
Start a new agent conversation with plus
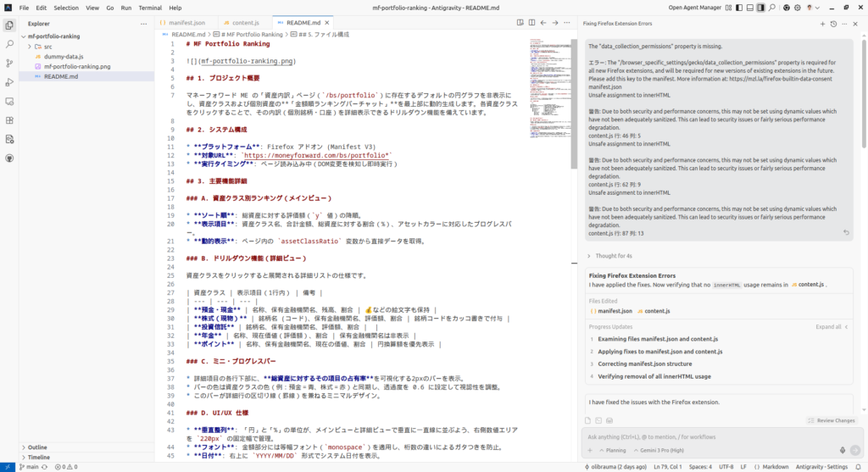(x=822, y=24)
